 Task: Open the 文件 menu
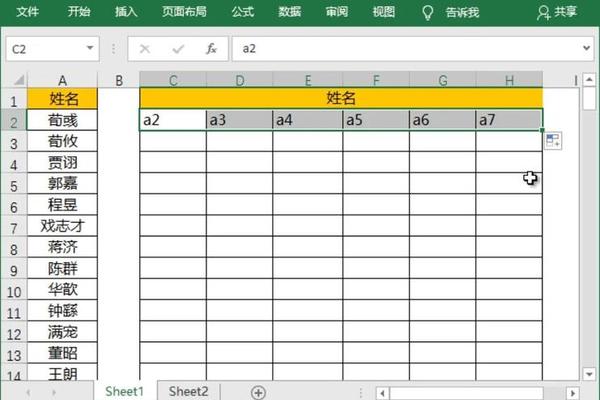coord(28,12)
